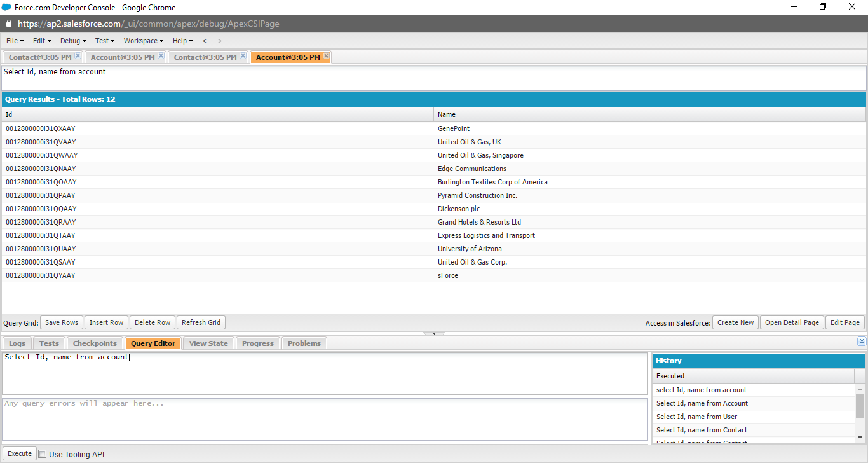This screenshot has width=868, height=463.
Task: Click the Open Detail Page button
Action: (792, 322)
